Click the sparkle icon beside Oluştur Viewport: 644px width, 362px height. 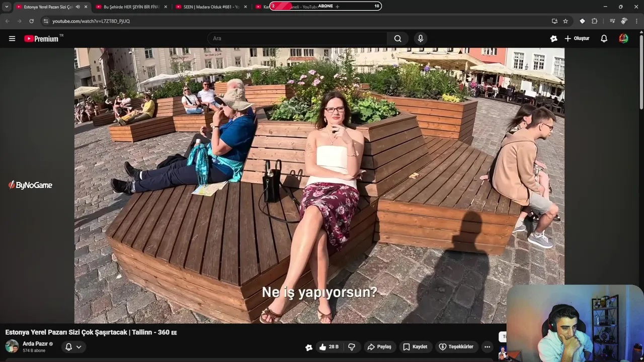pyautogui.click(x=553, y=38)
